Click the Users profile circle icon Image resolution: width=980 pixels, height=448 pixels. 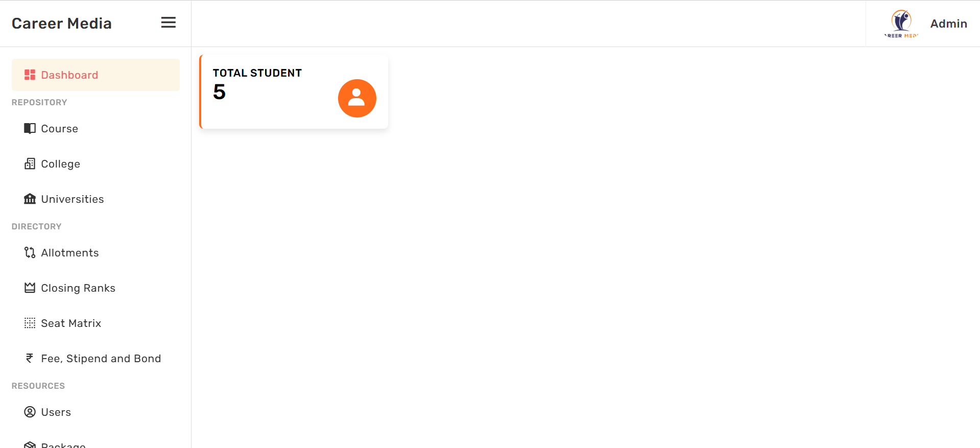click(30, 412)
